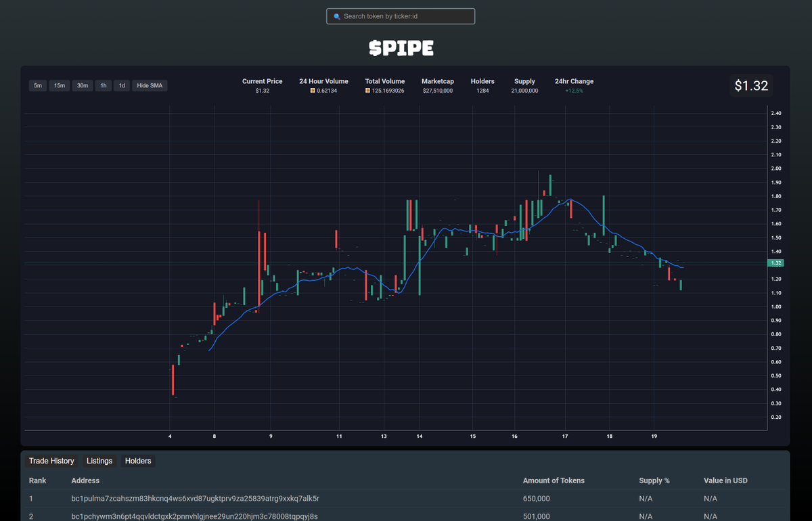The image size is (812, 521).
Task: Select the Holders tab
Action: 137,461
